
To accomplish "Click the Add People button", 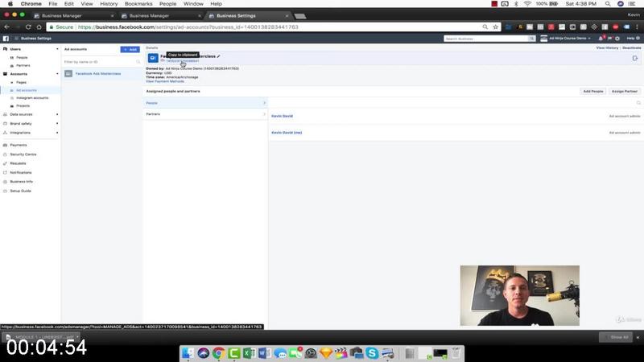I will tap(593, 91).
